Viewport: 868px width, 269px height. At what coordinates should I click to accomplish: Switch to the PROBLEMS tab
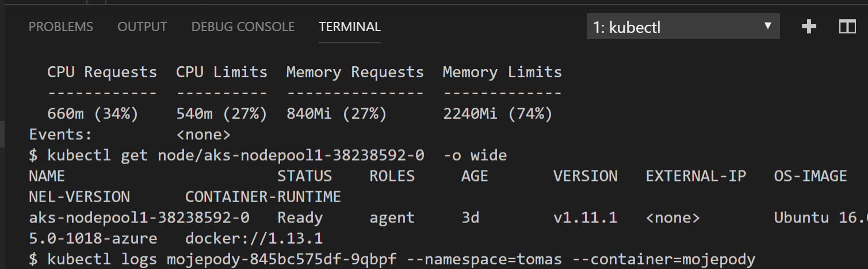[61, 26]
